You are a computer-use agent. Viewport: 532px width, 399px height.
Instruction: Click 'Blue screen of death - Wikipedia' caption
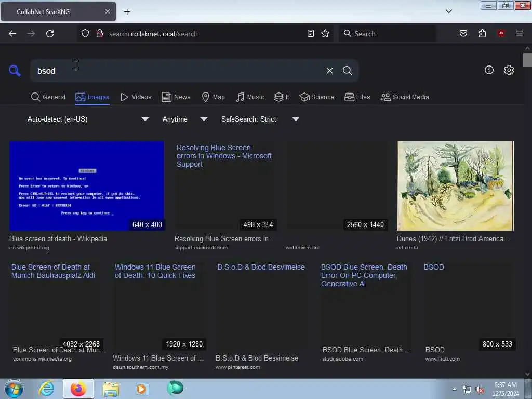58,238
